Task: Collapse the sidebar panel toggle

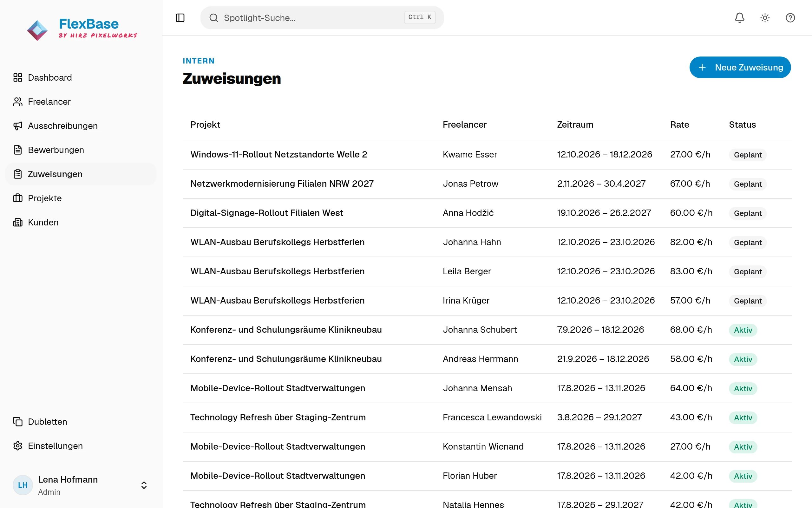Action: [180, 18]
